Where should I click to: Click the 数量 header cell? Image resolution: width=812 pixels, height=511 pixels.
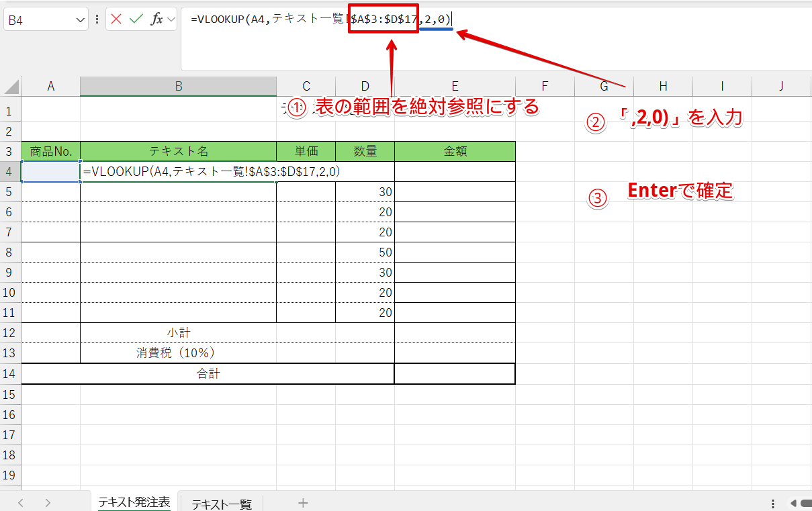tap(365, 151)
